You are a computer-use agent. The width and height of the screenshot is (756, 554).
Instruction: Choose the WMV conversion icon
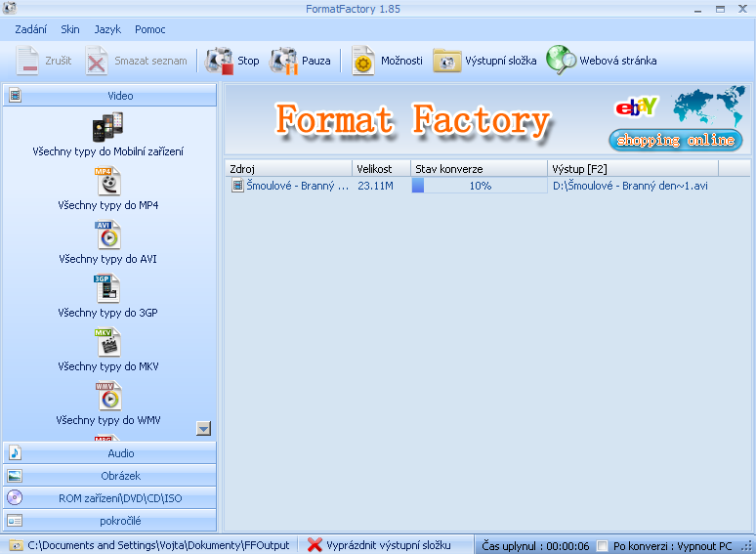[x=108, y=396]
